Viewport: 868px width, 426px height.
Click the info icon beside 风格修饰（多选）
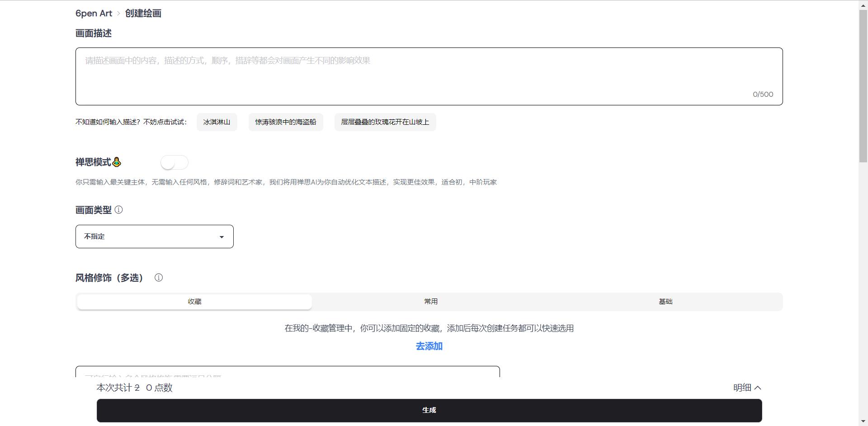click(159, 278)
